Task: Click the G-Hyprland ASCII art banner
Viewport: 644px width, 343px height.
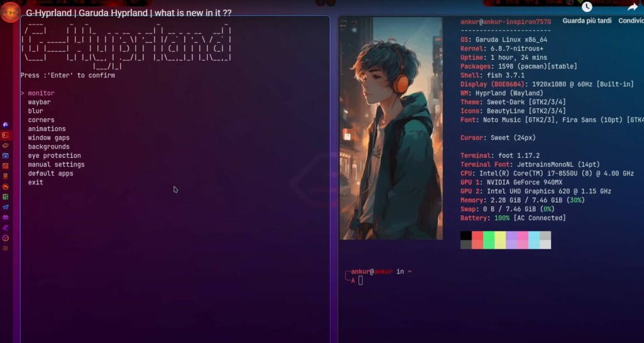Action: pyautogui.click(x=127, y=46)
